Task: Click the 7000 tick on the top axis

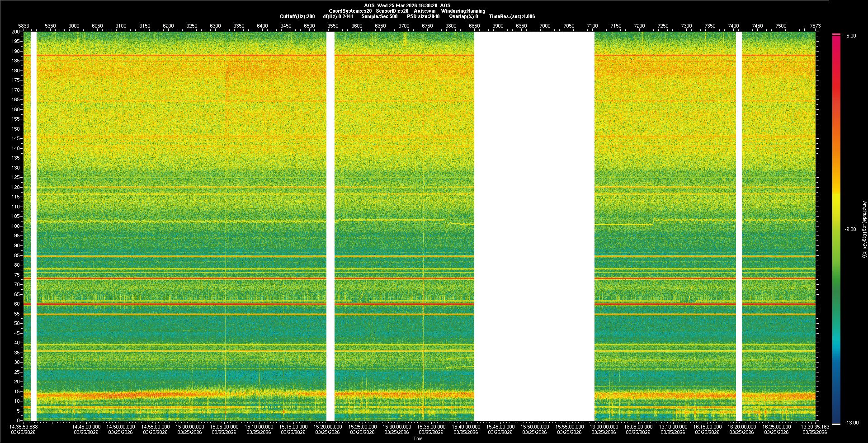Action: coord(545,26)
